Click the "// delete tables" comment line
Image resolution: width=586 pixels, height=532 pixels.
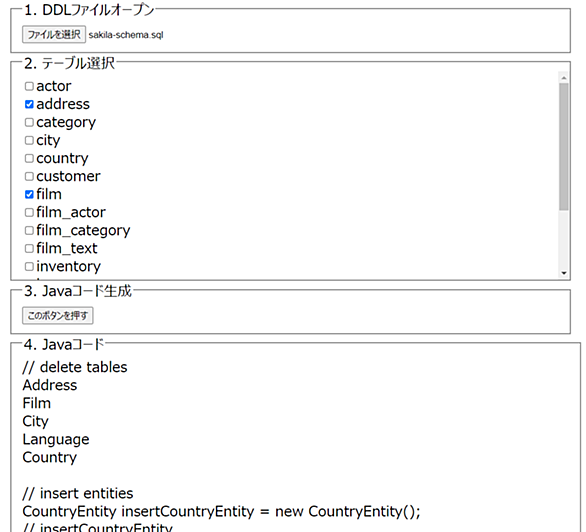tap(75, 367)
